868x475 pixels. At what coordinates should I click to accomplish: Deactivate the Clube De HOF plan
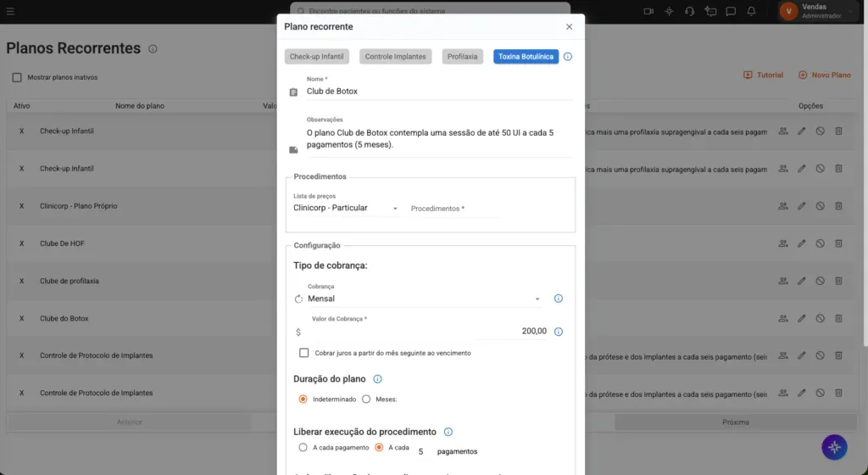pyautogui.click(x=821, y=243)
